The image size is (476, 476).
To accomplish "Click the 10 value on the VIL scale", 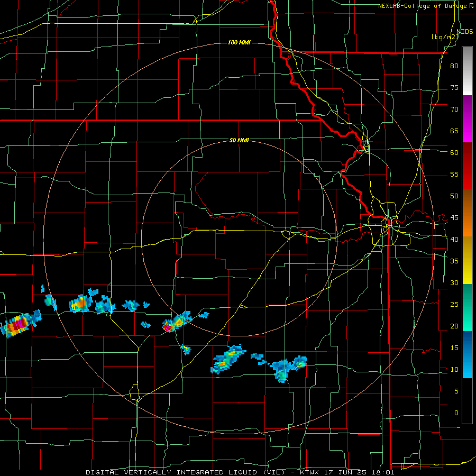I will (454, 370).
